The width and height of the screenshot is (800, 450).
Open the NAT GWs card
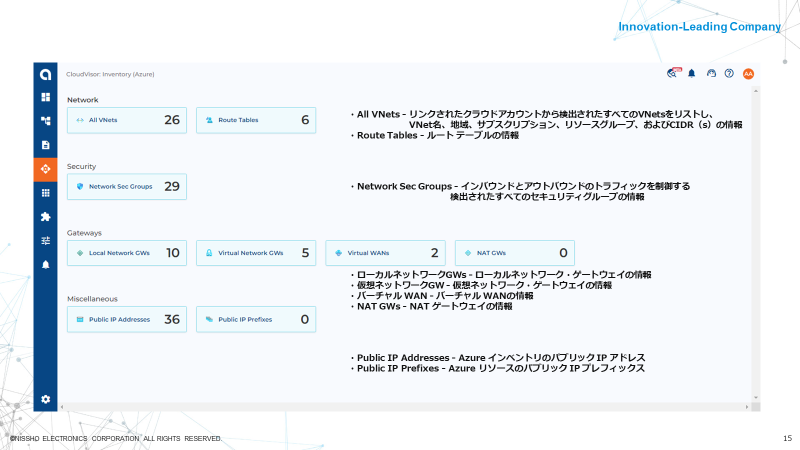tap(514, 253)
